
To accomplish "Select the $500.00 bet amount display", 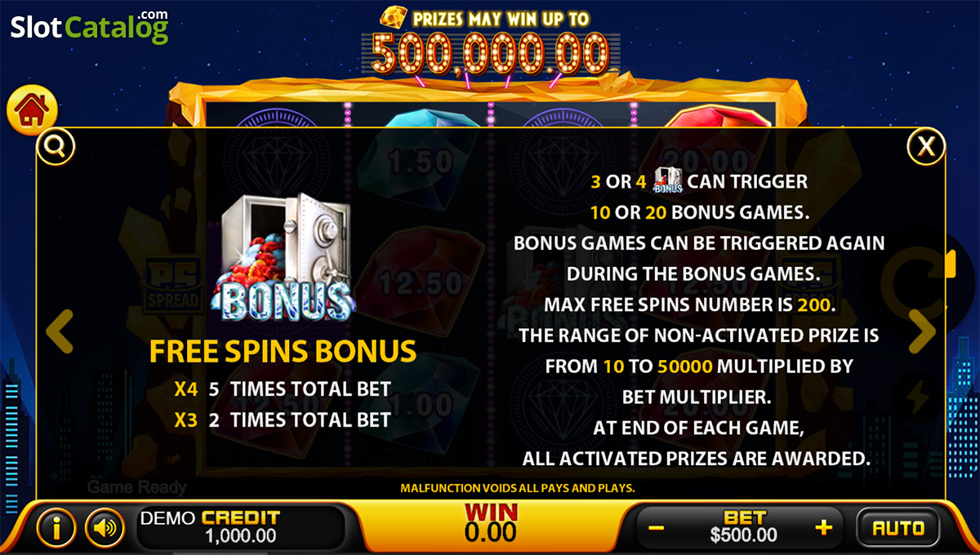I will coord(743,535).
